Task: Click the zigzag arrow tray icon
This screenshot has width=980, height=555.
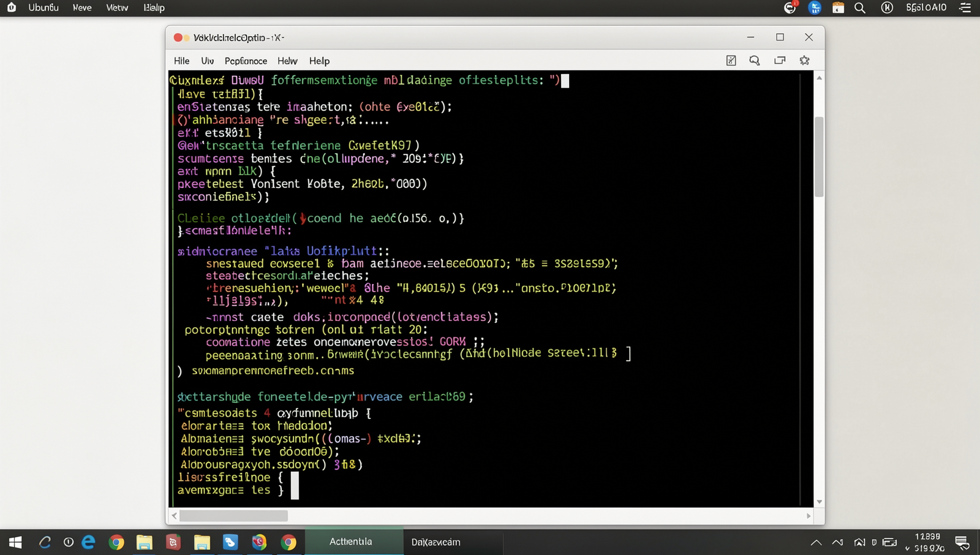Action: pos(837,542)
